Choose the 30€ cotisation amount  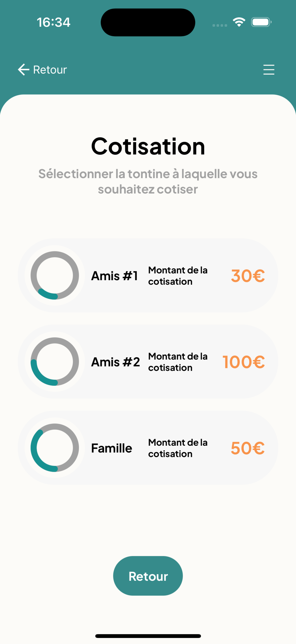point(248,276)
